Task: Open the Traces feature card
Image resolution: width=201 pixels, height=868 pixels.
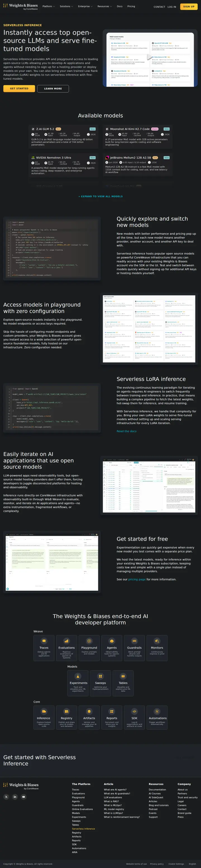Action: click(44, 648)
